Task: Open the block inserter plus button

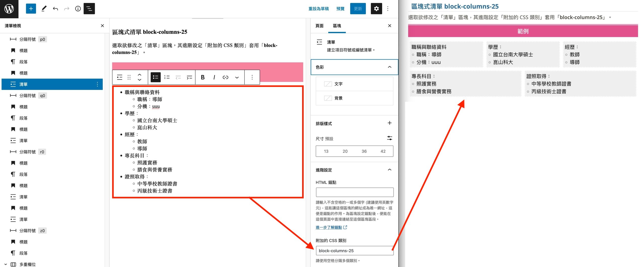Action: point(31,9)
